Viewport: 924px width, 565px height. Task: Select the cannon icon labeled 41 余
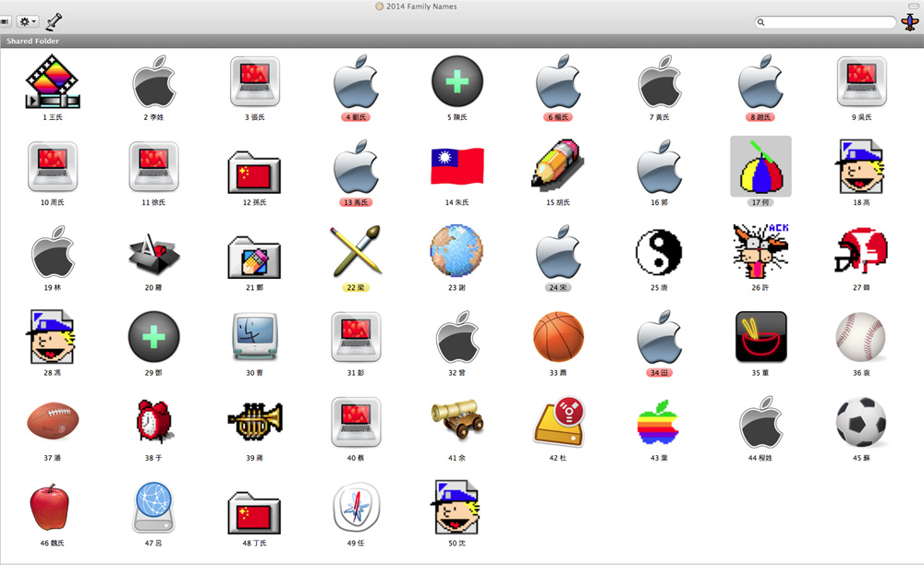click(456, 422)
